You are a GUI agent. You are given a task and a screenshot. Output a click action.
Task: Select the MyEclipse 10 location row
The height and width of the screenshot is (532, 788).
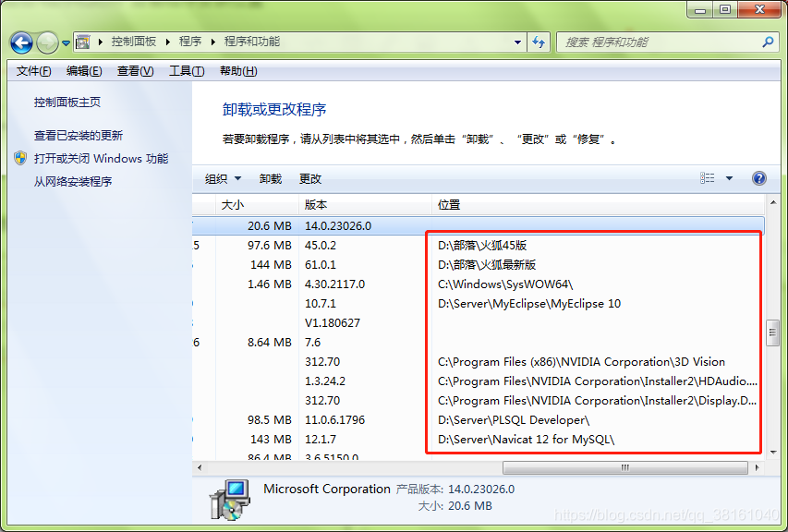(478, 304)
